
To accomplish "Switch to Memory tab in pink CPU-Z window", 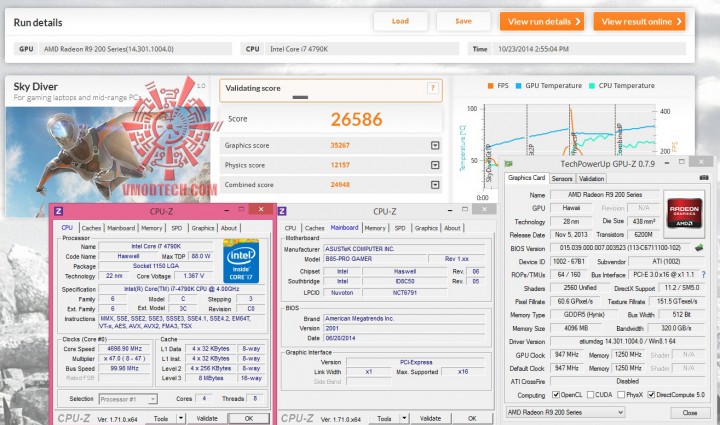I will pyautogui.click(x=152, y=228).
